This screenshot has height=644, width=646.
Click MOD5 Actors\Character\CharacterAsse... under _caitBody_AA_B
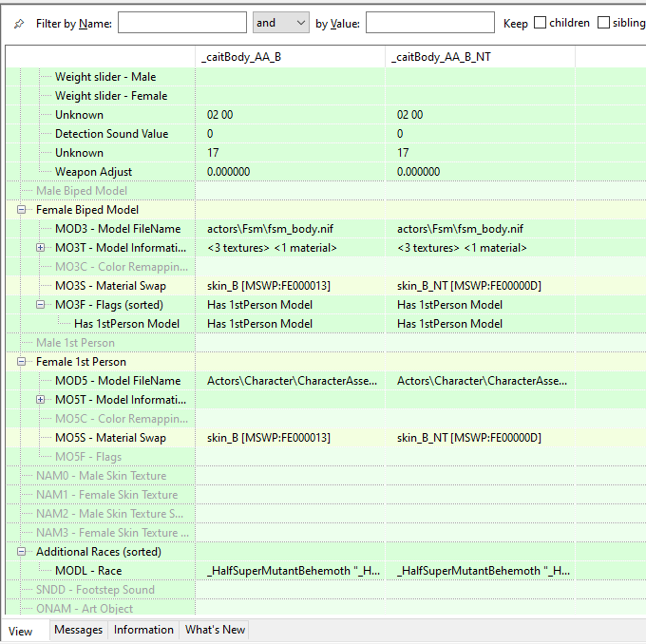(292, 381)
